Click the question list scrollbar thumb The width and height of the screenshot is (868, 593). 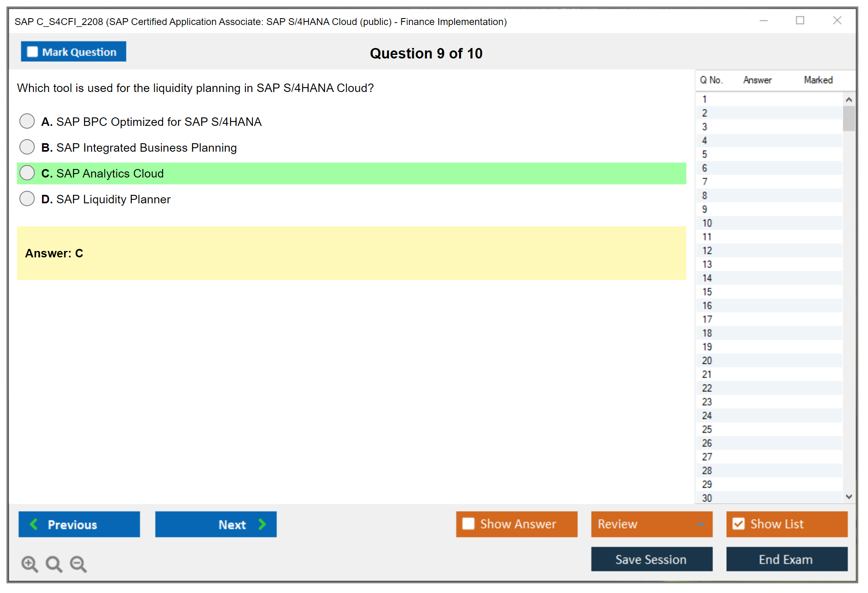pos(849,119)
